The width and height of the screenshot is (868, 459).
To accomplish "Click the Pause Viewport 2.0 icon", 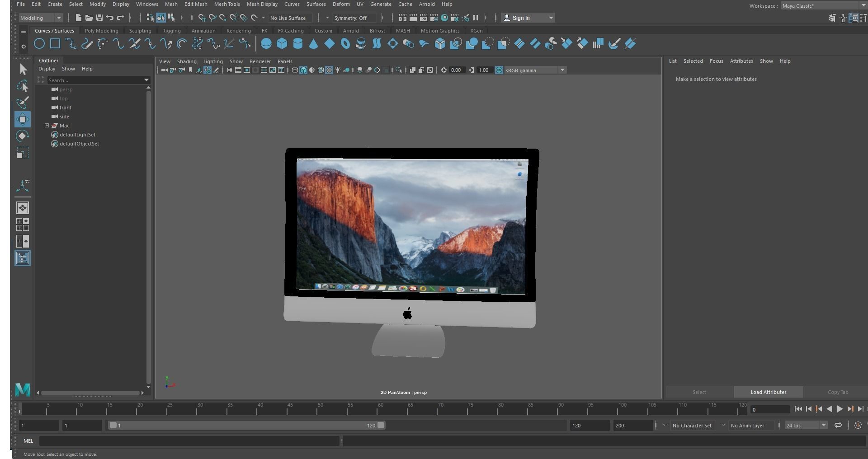I will (x=476, y=18).
